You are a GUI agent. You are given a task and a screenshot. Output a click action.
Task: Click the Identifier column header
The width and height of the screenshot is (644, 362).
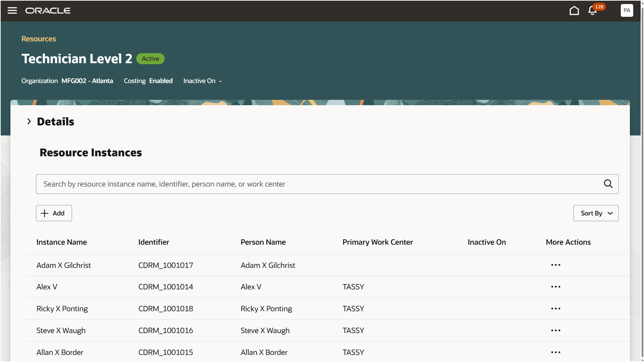pos(153,242)
